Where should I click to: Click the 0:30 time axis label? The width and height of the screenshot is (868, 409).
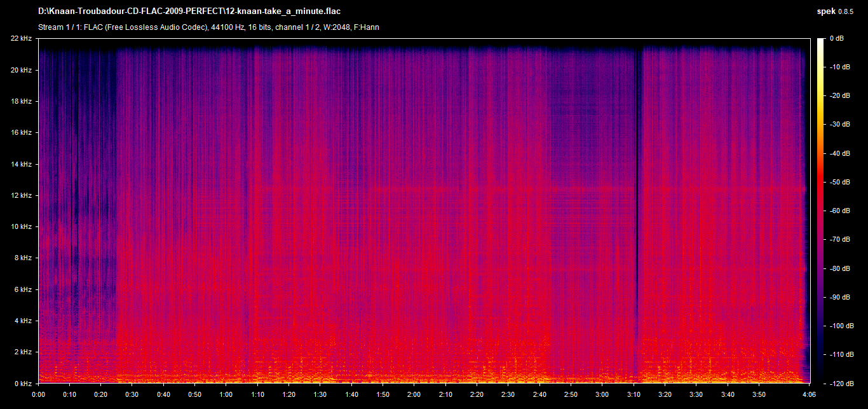click(x=132, y=394)
